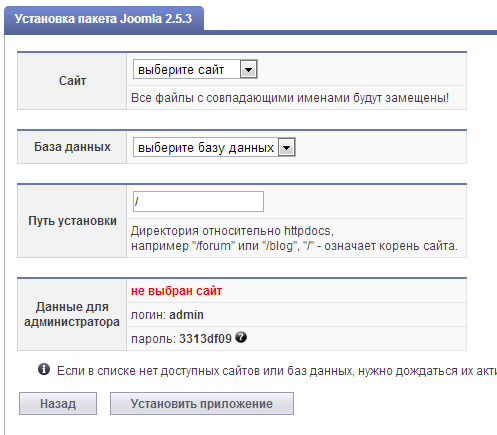Click the 'Путь установки' row label
Image resolution: width=497 pixels, height=435 pixels.
[72, 221]
